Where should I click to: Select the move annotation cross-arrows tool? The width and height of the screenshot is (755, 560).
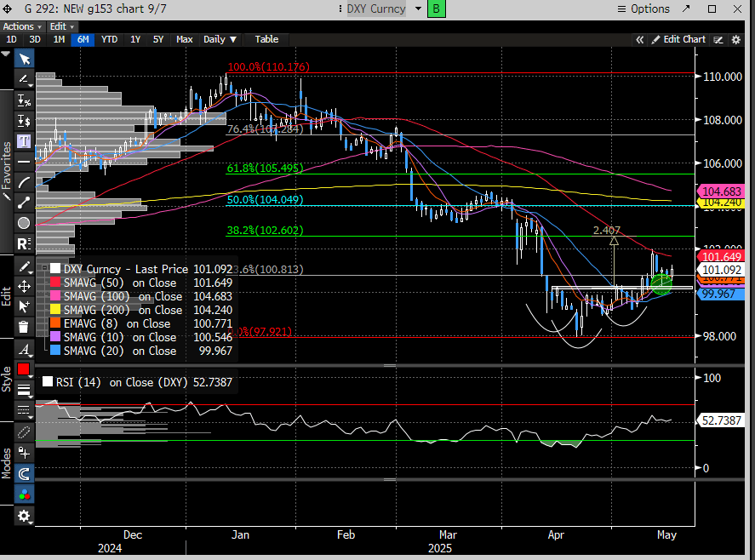[24, 287]
